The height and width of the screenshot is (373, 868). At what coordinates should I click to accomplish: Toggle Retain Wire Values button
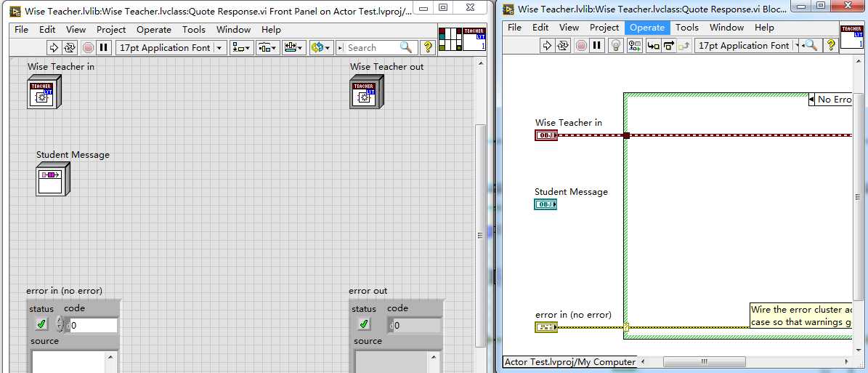point(634,46)
